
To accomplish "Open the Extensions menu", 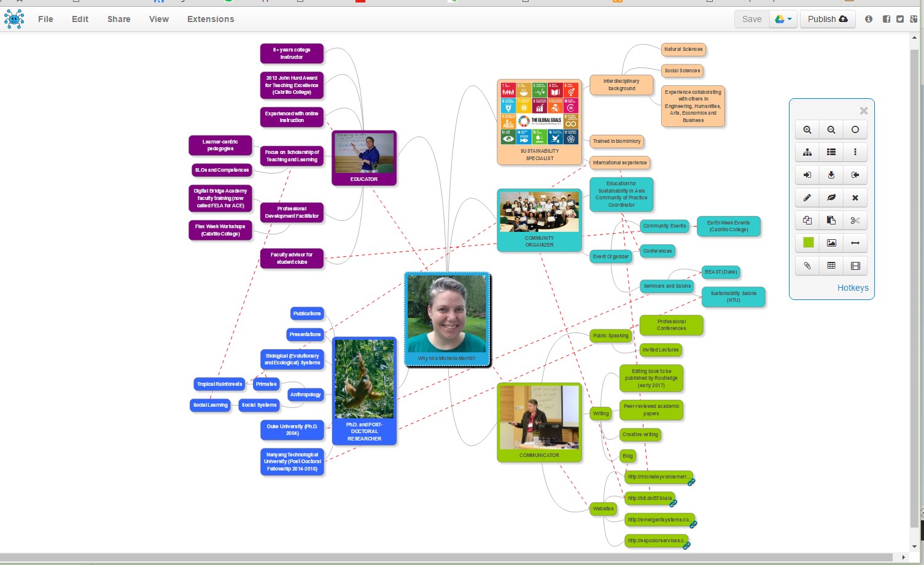I will tap(211, 19).
